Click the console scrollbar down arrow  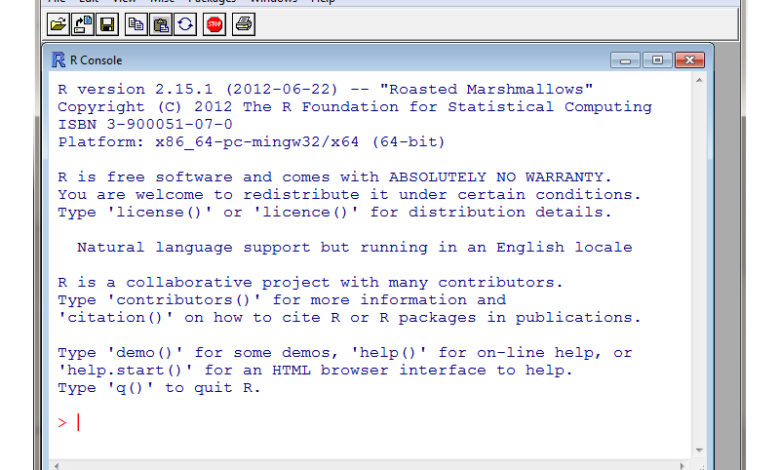tap(699, 450)
